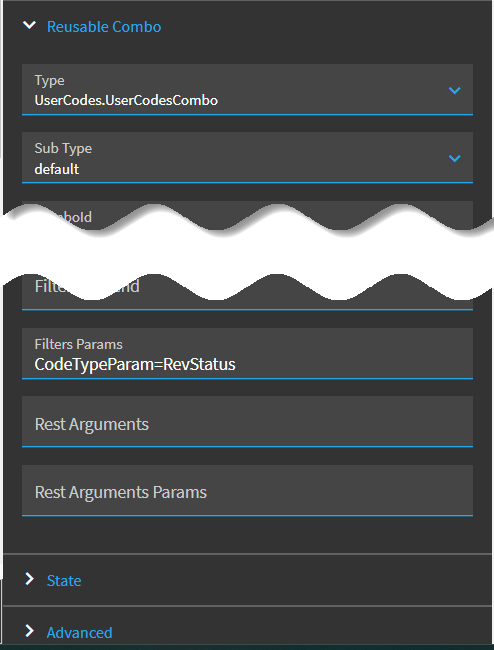This screenshot has height=650, width=494.
Task: Click the Reusable Combo section title
Action: click(x=104, y=27)
